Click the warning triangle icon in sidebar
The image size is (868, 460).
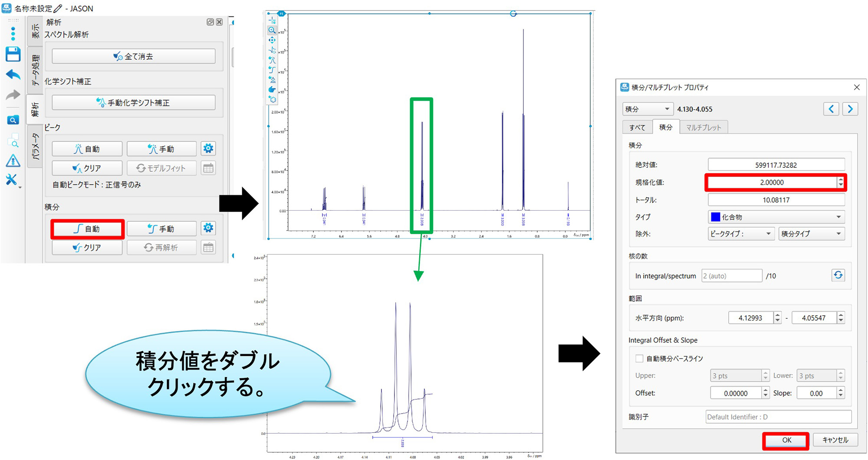click(x=13, y=161)
